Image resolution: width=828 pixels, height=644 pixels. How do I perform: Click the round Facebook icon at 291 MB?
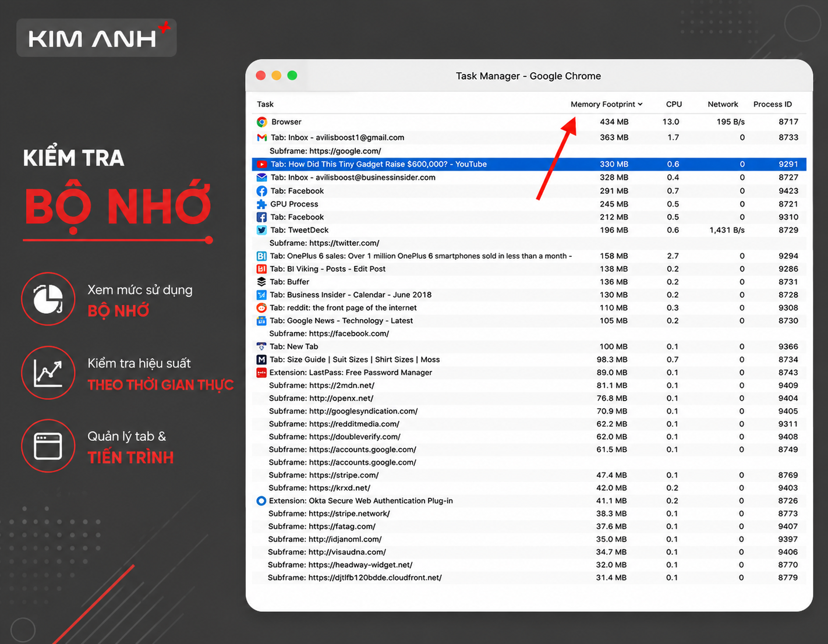(x=262, y=191)
